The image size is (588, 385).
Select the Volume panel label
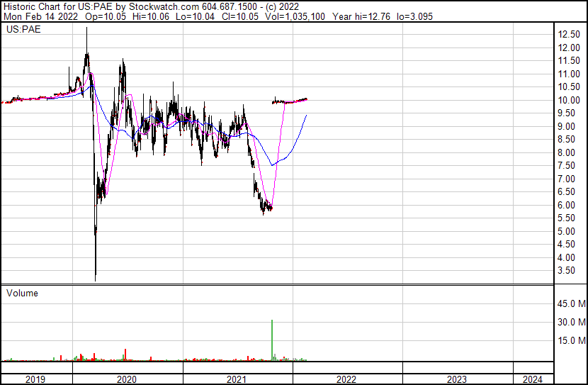(x=22, y=293)
